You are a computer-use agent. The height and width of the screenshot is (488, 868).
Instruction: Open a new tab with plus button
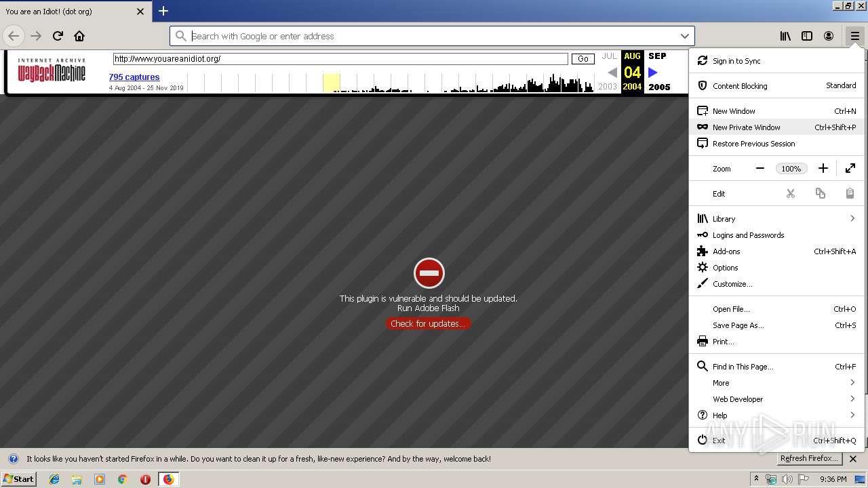[x=163, y=11]
